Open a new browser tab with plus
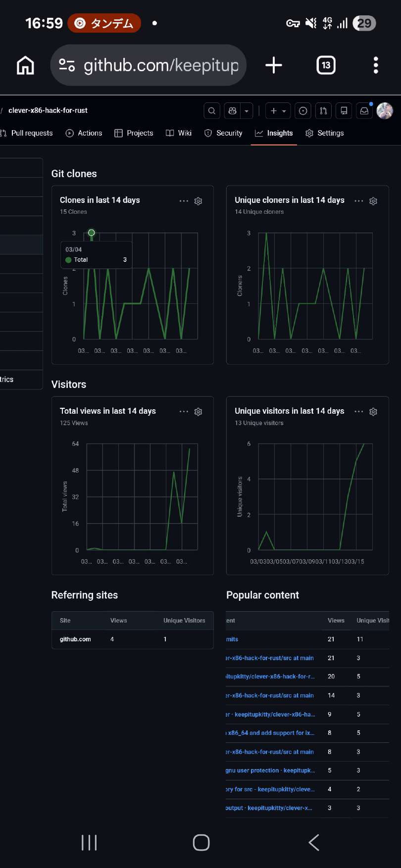 click(x=274, y=65)
